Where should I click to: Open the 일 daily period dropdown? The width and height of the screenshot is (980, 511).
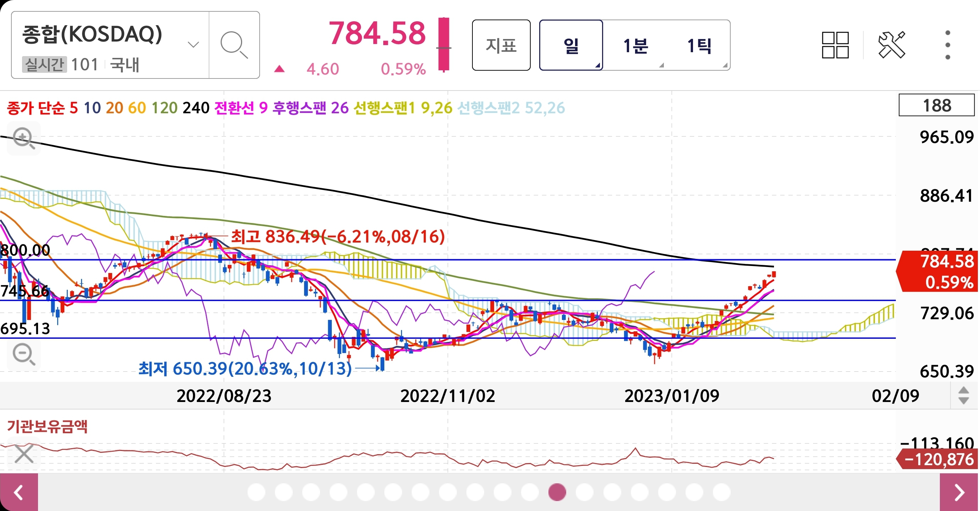tap(571, 45)
